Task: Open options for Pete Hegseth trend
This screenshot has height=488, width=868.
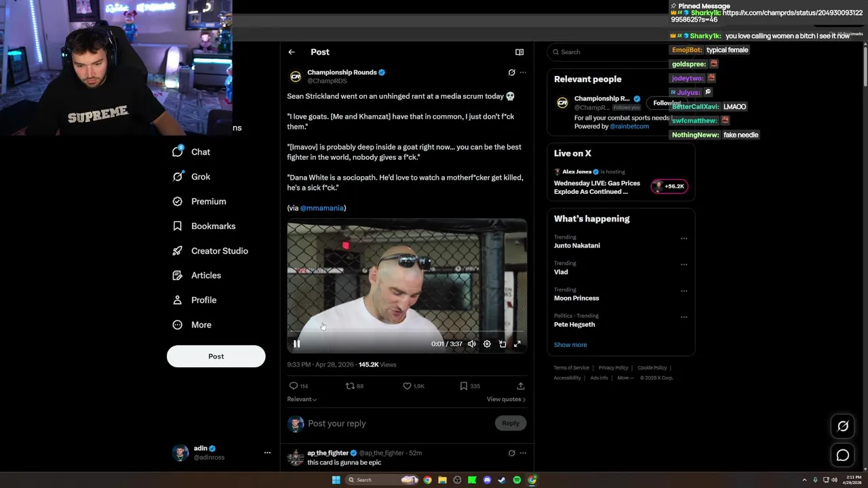Action: 684,317
